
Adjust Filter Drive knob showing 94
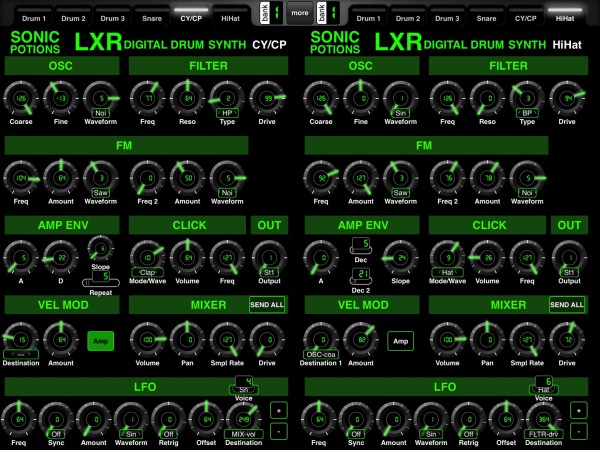pyautogui.click(x=567, y=99)
